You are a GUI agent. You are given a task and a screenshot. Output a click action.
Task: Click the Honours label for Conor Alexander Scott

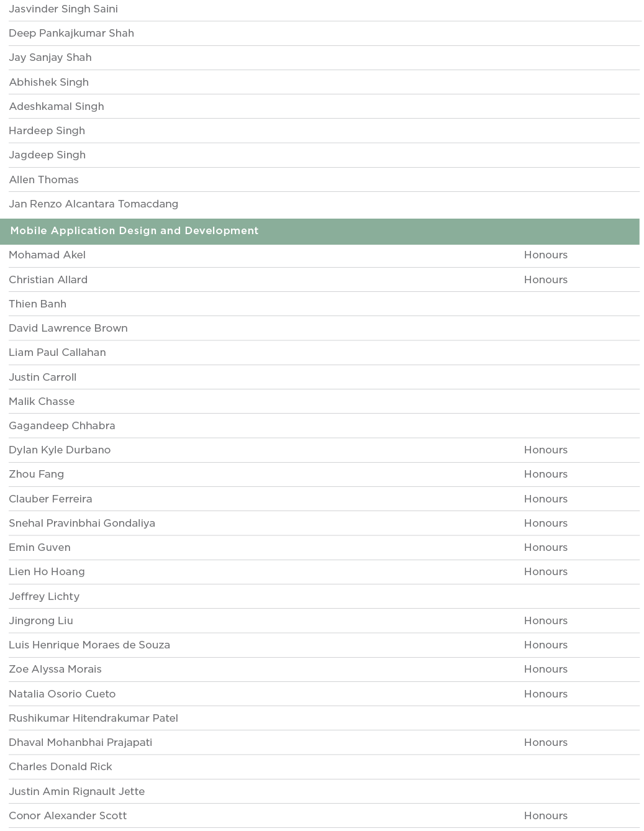[545, 816]
